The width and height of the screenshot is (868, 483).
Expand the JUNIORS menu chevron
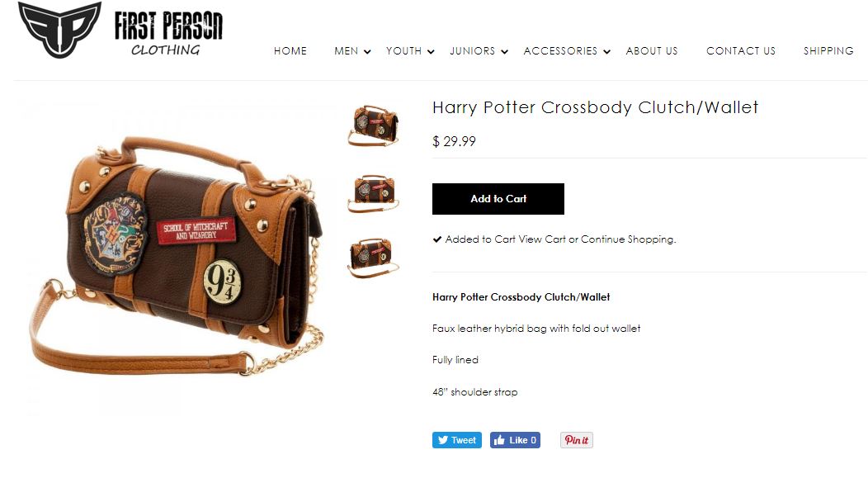[x=504, y=51]
